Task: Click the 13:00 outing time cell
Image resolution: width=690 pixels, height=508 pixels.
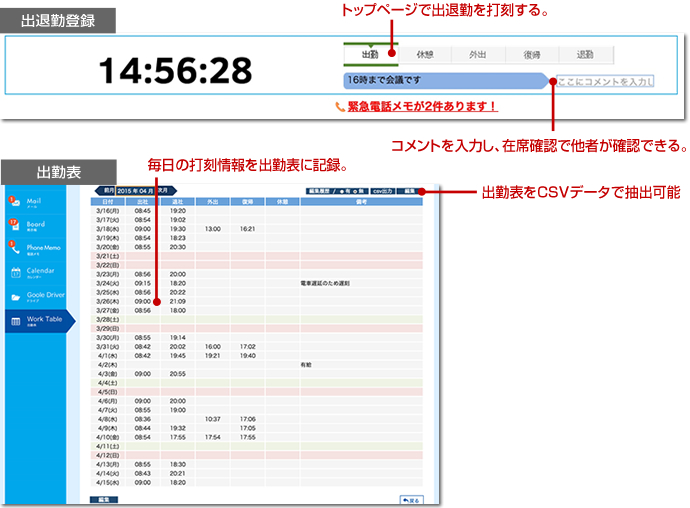Action: point(213,229)
